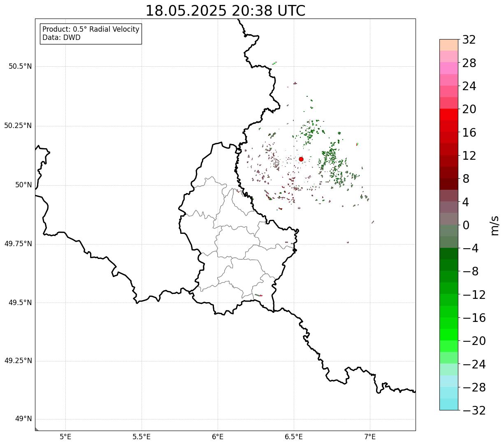This screenshot has width=504, height=445.
Task: Click the 'm/s' colorbar unit label
Action: 494,225
